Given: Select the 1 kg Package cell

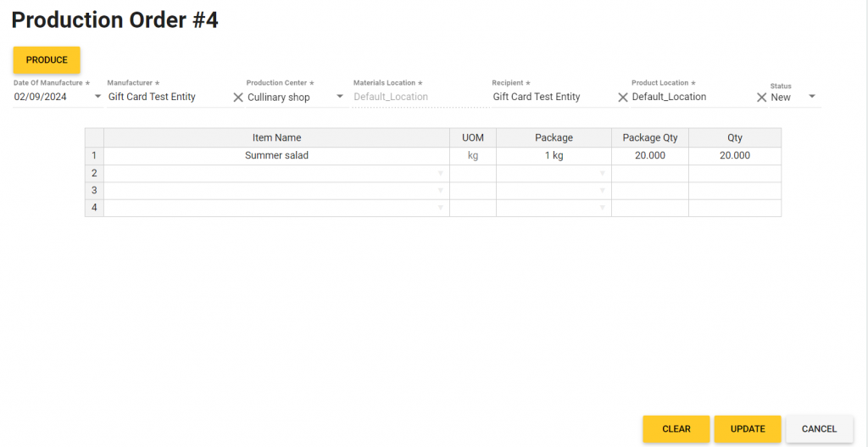Looking at the screenshot, I should pyautogui.click(x=554, y=156).
